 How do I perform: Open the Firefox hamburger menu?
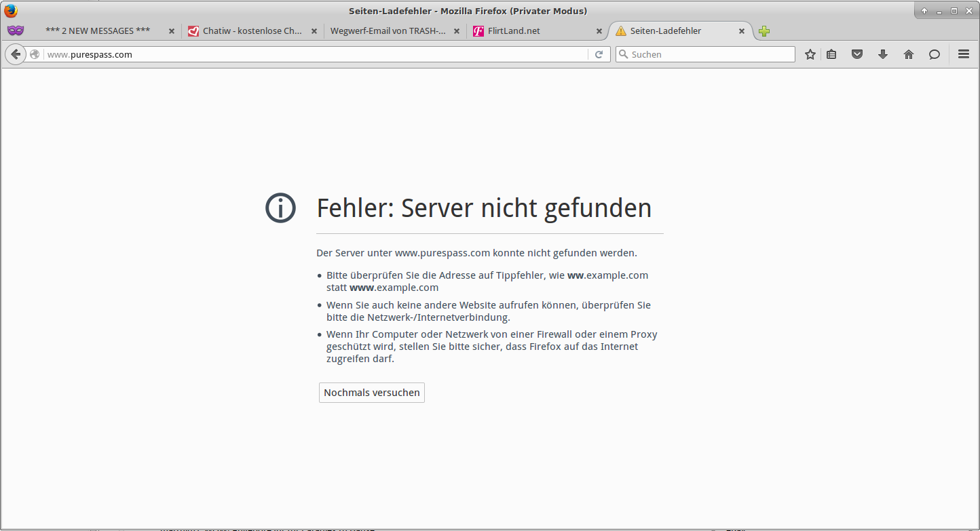[x=964, y=54]
